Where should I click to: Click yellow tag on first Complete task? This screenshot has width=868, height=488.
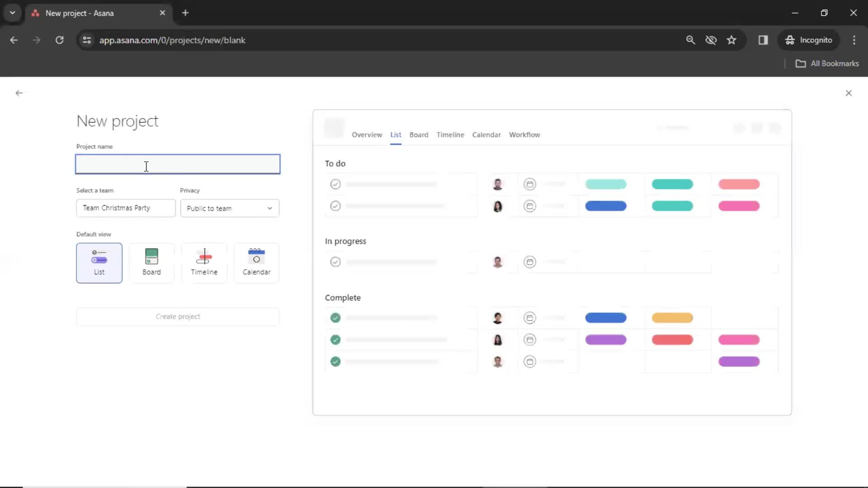(672, 318)
